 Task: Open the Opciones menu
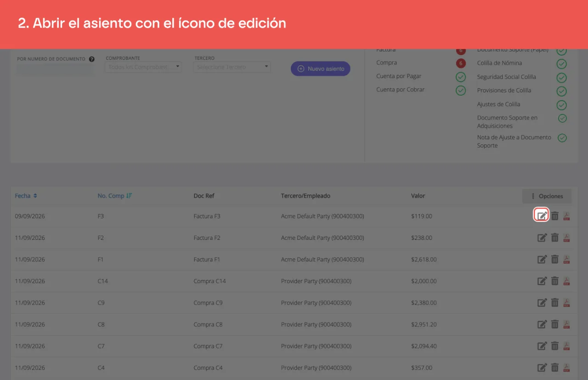pyautogui.click(x=547, y=196)
